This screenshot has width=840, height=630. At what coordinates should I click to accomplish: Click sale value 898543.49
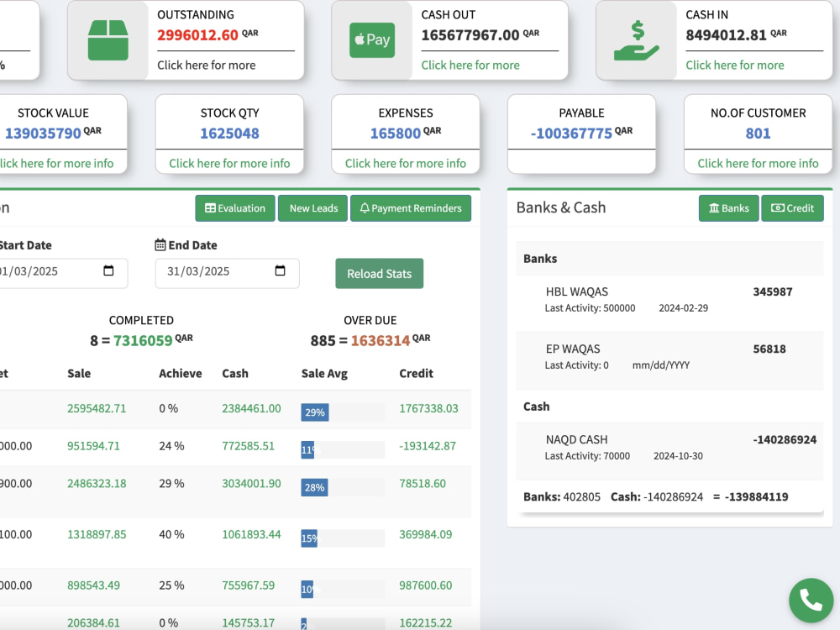pos(93,585)
